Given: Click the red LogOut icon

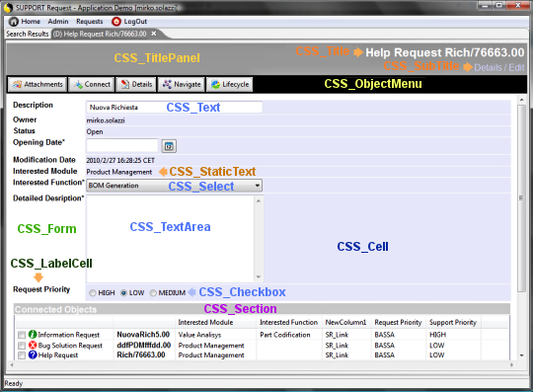Looking at the screenshot, I should (x=116, y=22).
